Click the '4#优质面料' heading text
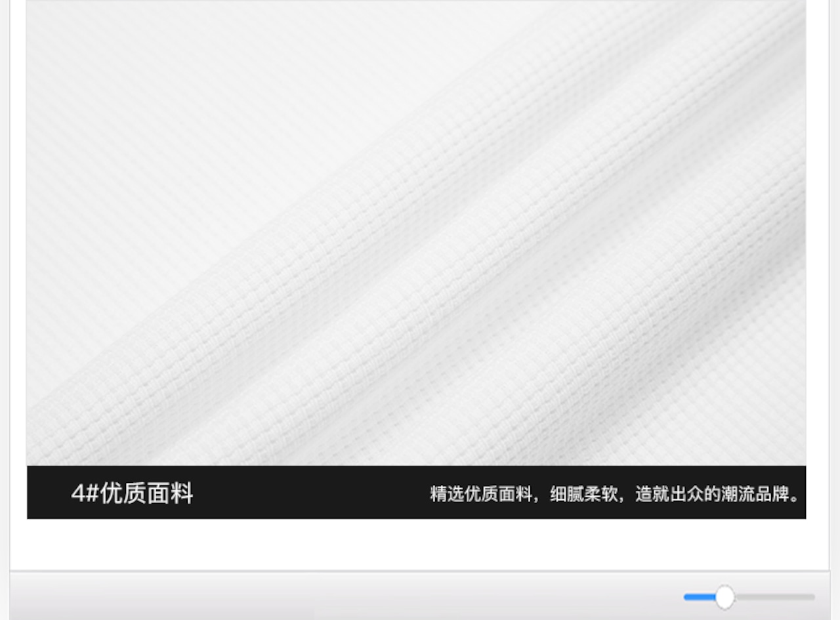Image resolution: width=840 pixels, height=620 pixels. (132, 493)
